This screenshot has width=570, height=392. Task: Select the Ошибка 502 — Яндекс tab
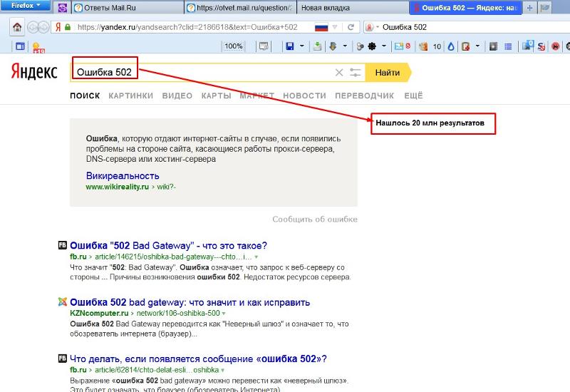click(466, 8)
